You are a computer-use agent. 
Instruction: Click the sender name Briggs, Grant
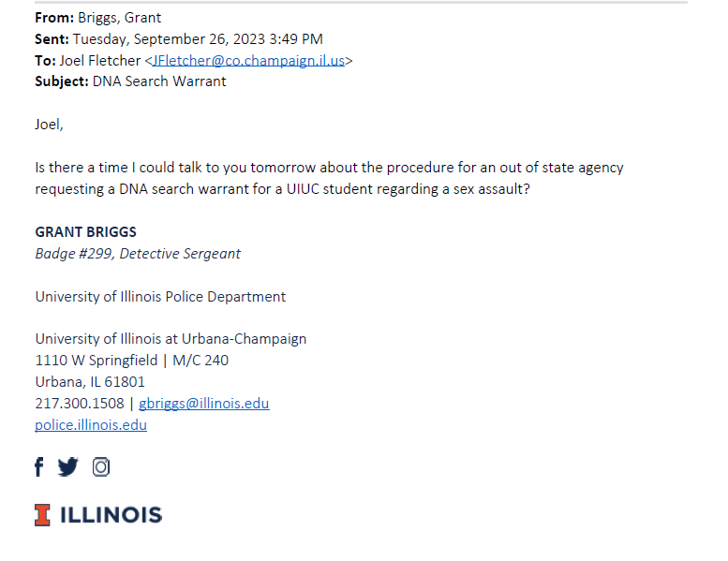point(119,18)
